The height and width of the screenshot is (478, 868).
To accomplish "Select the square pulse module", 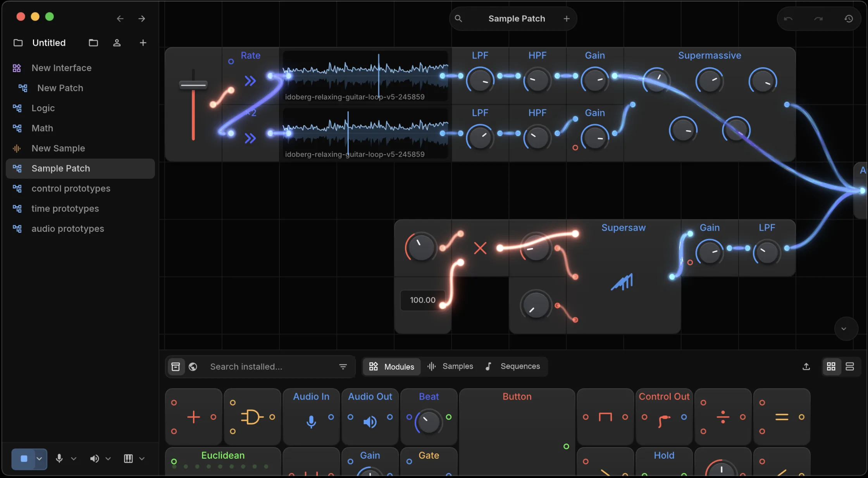I will [605, 417].
